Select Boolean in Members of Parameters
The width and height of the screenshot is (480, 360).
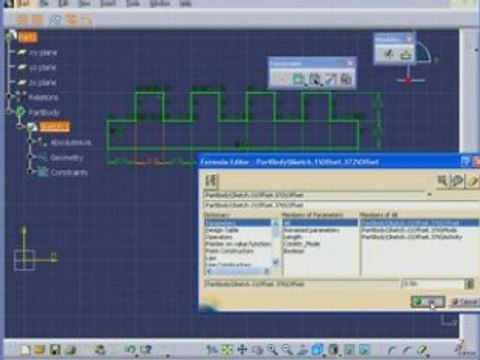click(x=294, y=251)
